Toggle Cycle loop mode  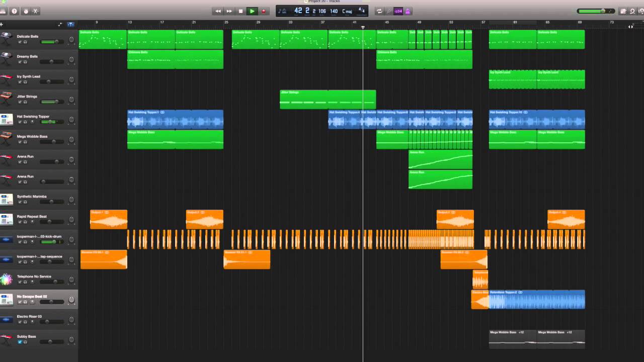(x=379, y=11)
